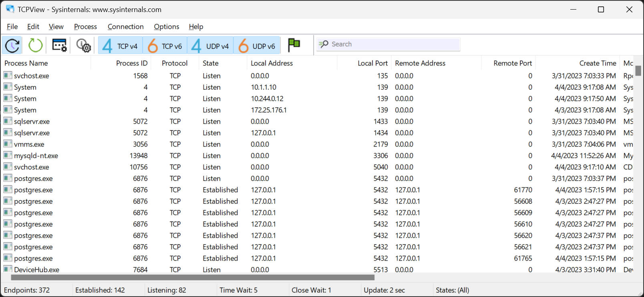Open the File menu
The width and height of the screenshot is (644, 297).
click(12, 26)
